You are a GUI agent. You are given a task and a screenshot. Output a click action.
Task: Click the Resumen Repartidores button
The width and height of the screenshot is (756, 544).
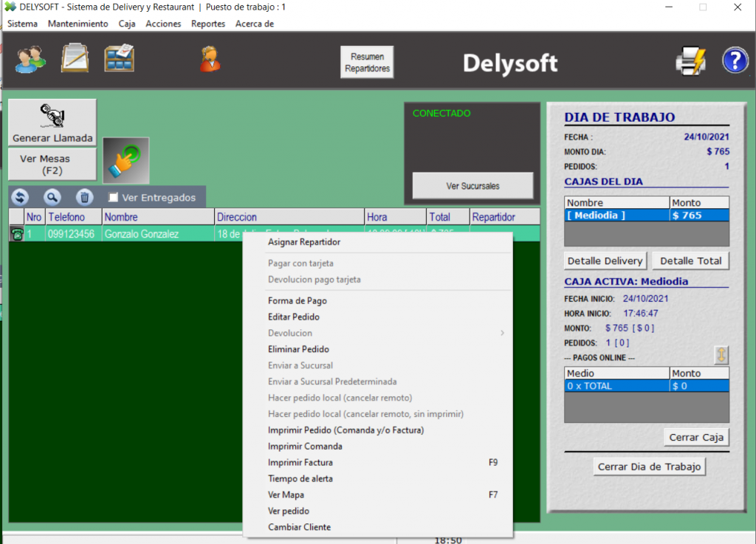tap(367, 62)
